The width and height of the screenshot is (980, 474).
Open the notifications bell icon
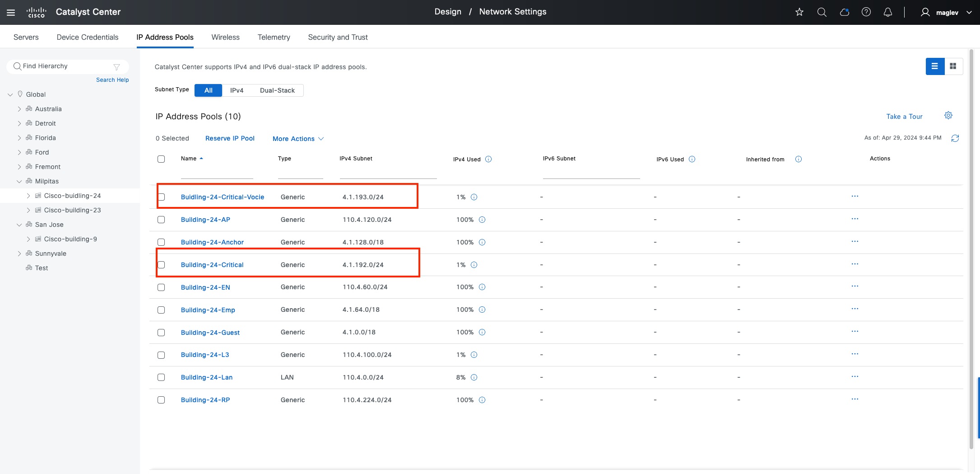tap(887, 12)
